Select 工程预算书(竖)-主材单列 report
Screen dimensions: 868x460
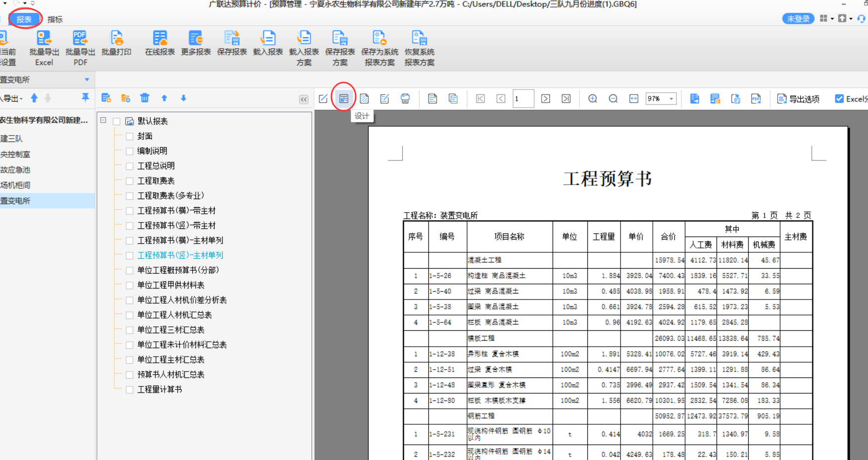click(180, 255)
